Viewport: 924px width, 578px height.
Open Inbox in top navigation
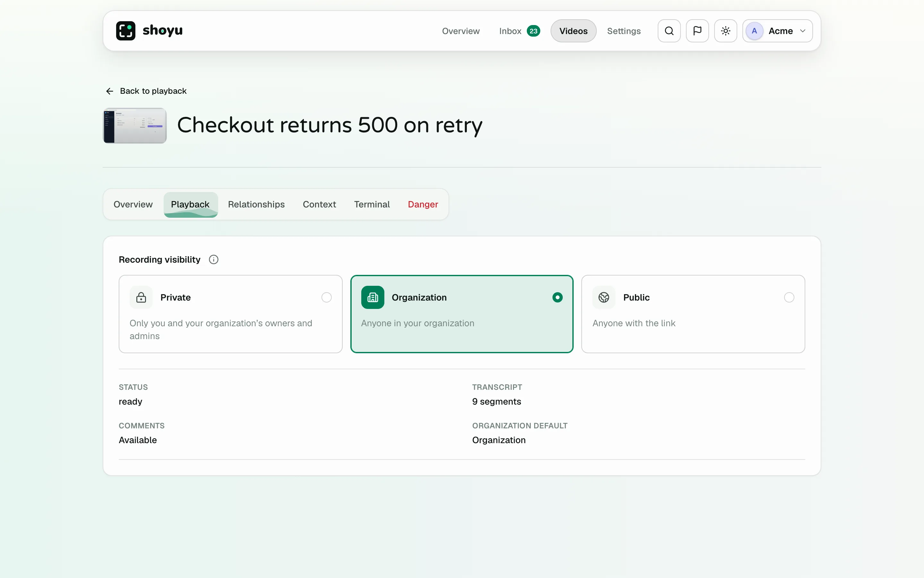[519, 31]
